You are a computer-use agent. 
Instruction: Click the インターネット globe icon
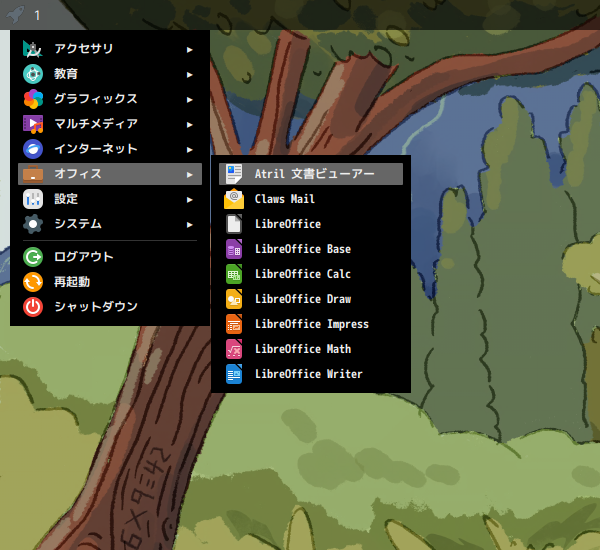(x=33, y=149)
